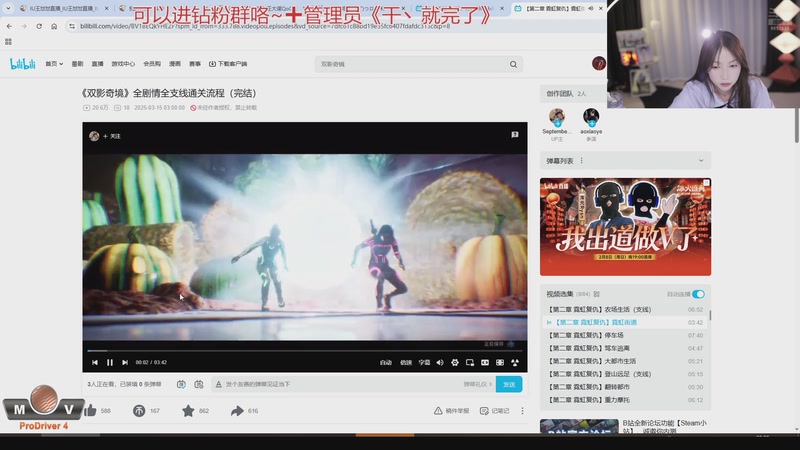Open browser apps grid icon
The image size is (800, 450).
(x=8, y=42)
